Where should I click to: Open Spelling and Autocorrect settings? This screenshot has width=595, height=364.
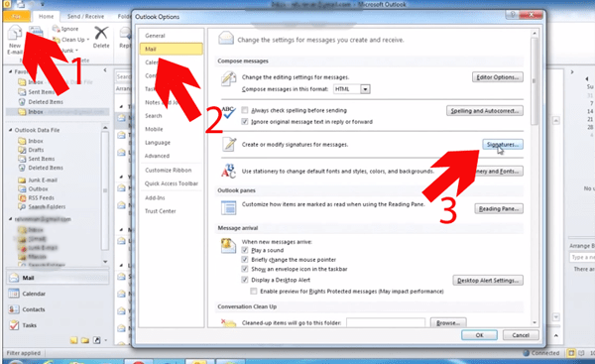[485, 111]
